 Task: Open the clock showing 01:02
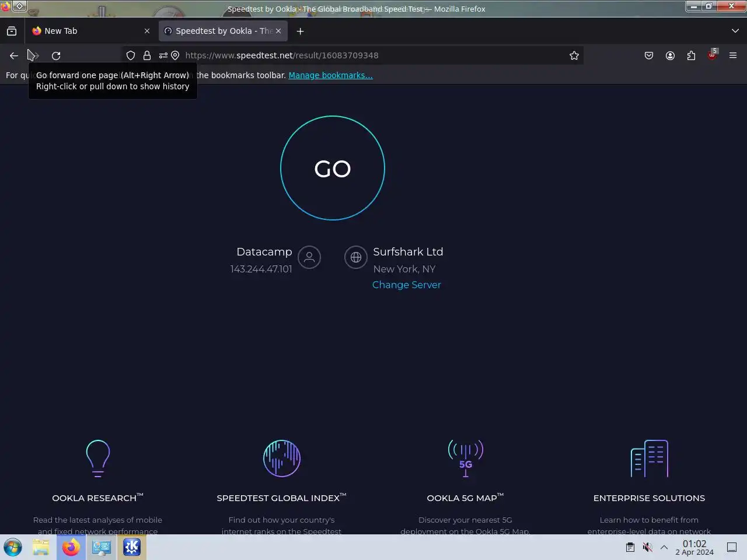pyautogui.click(x=694, y=547)
